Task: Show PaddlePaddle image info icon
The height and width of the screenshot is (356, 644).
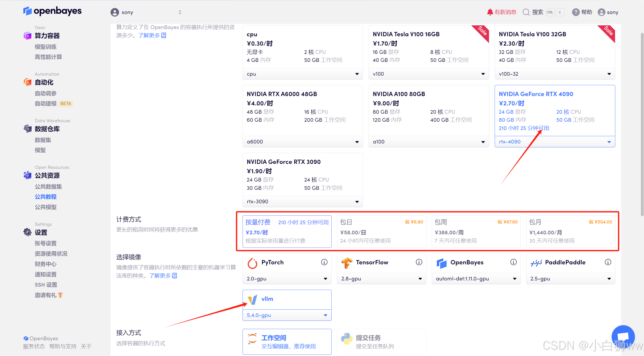Action: 608,262
